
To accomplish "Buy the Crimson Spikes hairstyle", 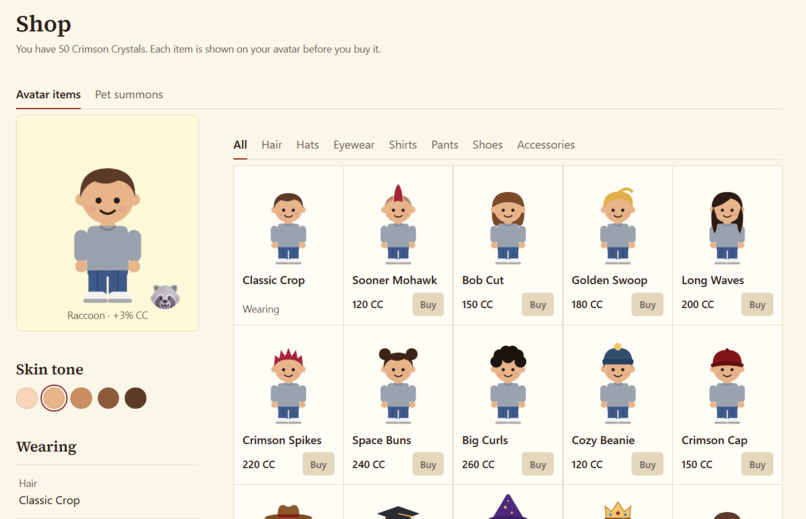I will (x=318, y=464).
